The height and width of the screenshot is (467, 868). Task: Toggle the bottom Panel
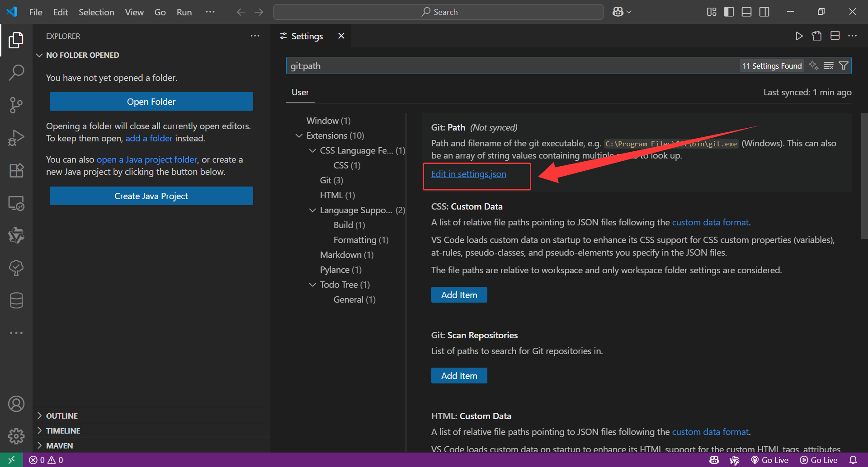point(747,12)
